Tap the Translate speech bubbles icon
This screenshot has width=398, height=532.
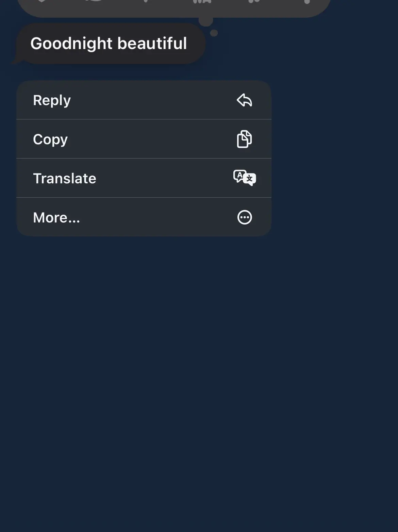point(244,178)
